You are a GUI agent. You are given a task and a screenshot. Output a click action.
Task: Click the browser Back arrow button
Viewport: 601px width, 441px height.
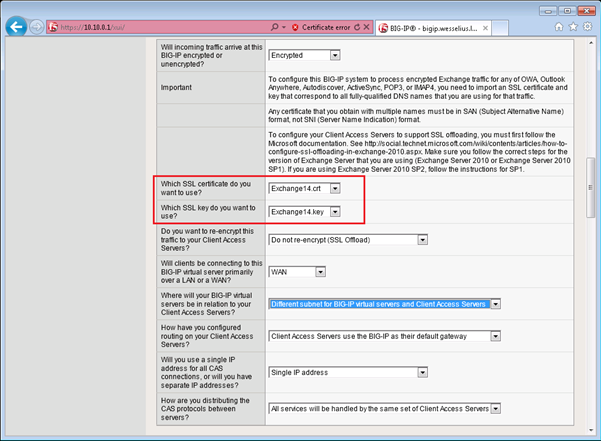point(16,27)
